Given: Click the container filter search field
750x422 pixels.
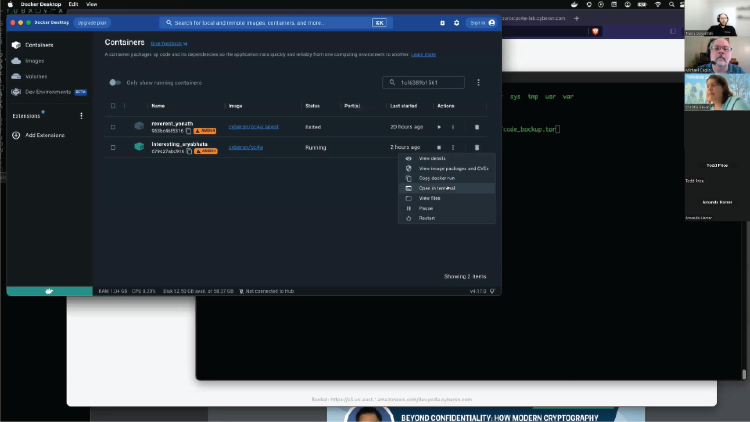Looking at the screenshot, I should tap(423, 83).
